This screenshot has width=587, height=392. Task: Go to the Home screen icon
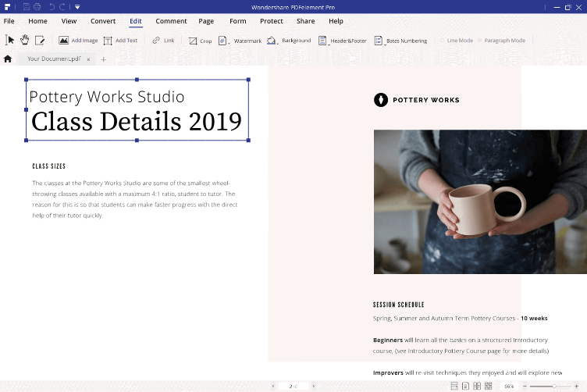(8, 59)
